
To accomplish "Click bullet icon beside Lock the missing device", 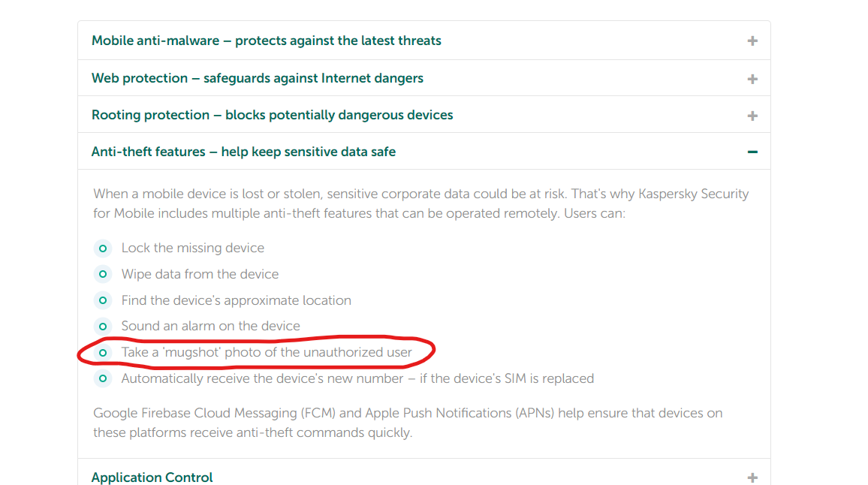I will (x=103, y=249).
